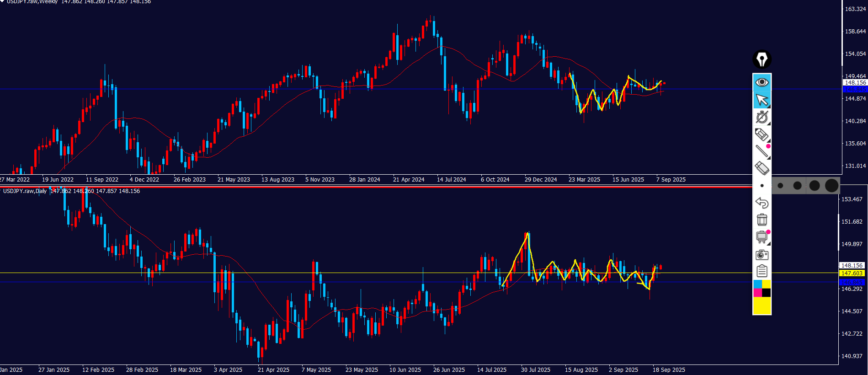Viewport: 868px width, 375px height.
Task: Select the straight line tool
Action: (x=761, y=151)
